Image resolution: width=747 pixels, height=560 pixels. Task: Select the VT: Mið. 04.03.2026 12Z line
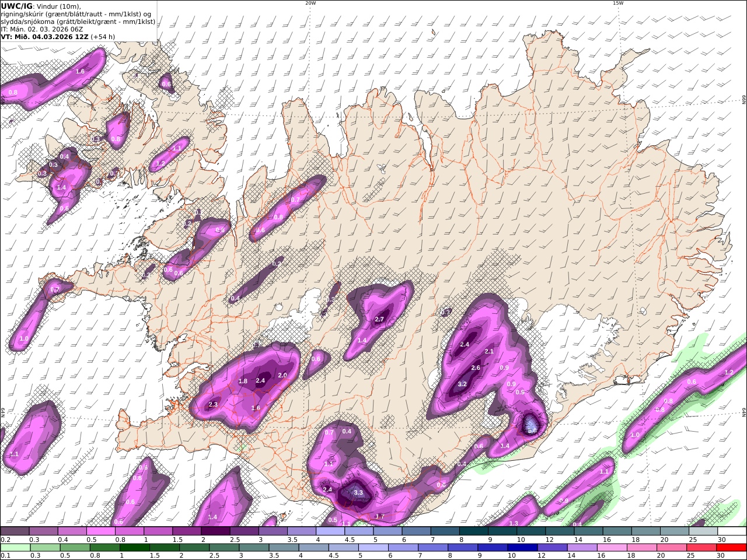[x=58, y=36]
